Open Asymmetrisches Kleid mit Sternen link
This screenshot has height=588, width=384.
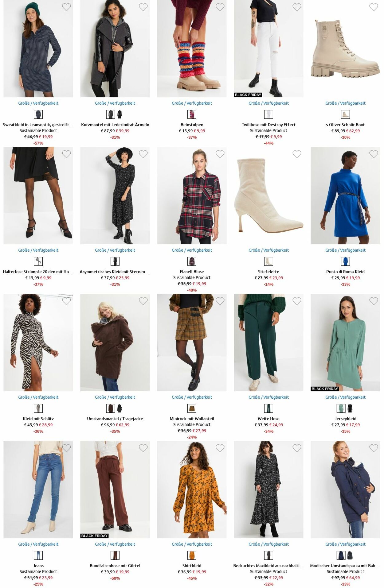(115, 272)
